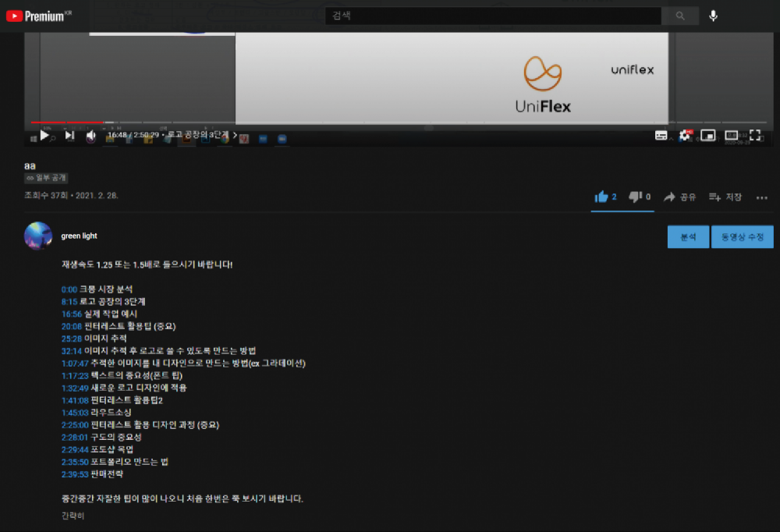Click the search magnifier button
780x532 pixels.
point(680,16)
